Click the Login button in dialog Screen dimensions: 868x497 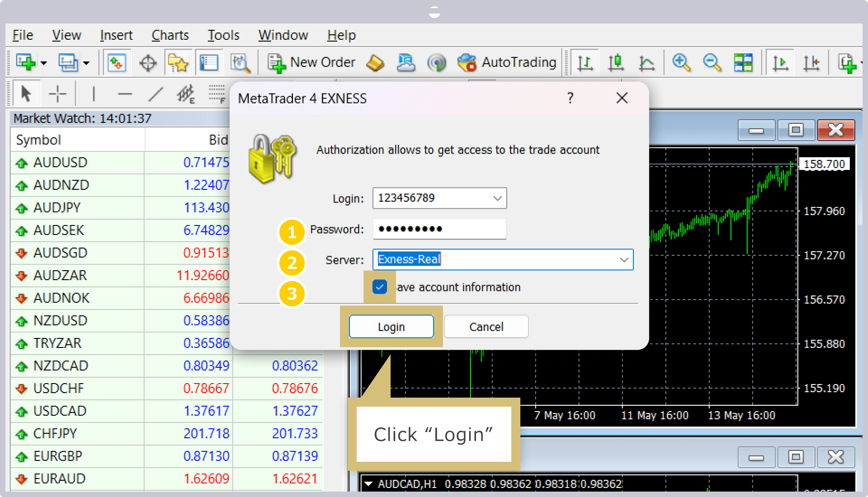click(391, 327)
